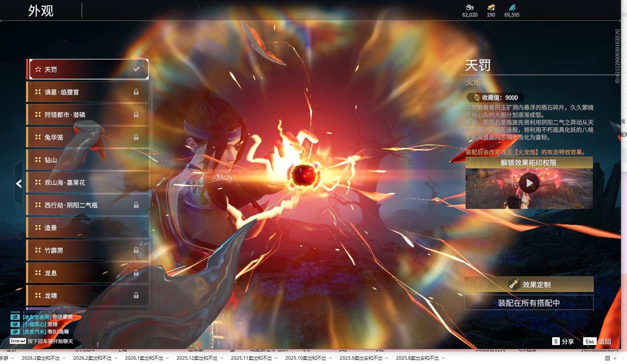Open dropdown arrow for 2025.11卖出和不出 tab

click(x=277, y=358)
